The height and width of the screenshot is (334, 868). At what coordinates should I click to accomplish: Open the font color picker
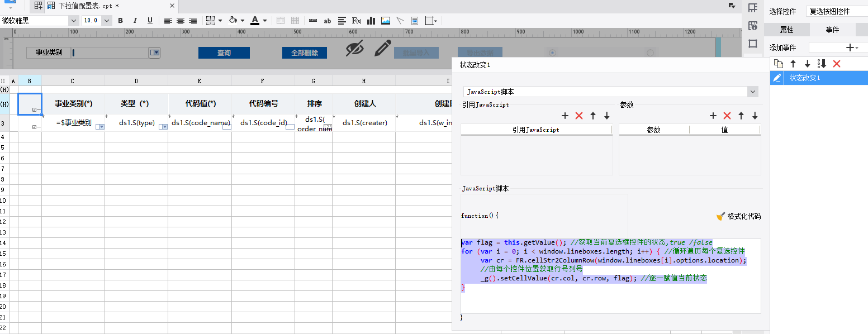pos(258,21)
